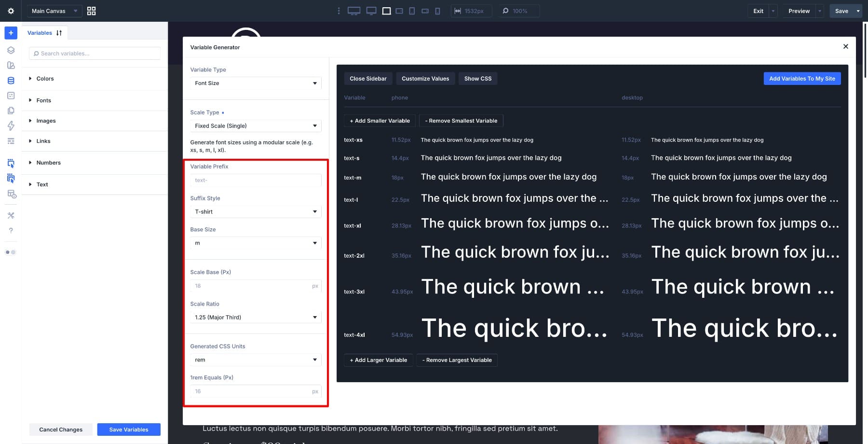This screenshot has height=444, width=868.
Task: Open the tools wrench icon in sidebar
Action: click(11, 215)
